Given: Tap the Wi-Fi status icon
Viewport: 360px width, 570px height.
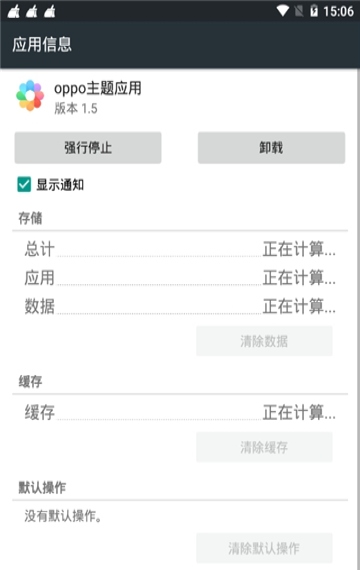Looking at the screenshot, I should point(283,11).
